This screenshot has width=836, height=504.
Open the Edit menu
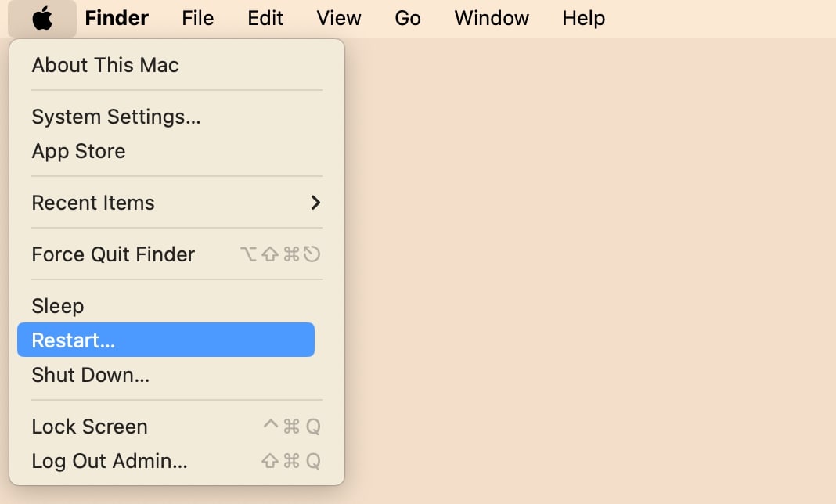(265, 18)
